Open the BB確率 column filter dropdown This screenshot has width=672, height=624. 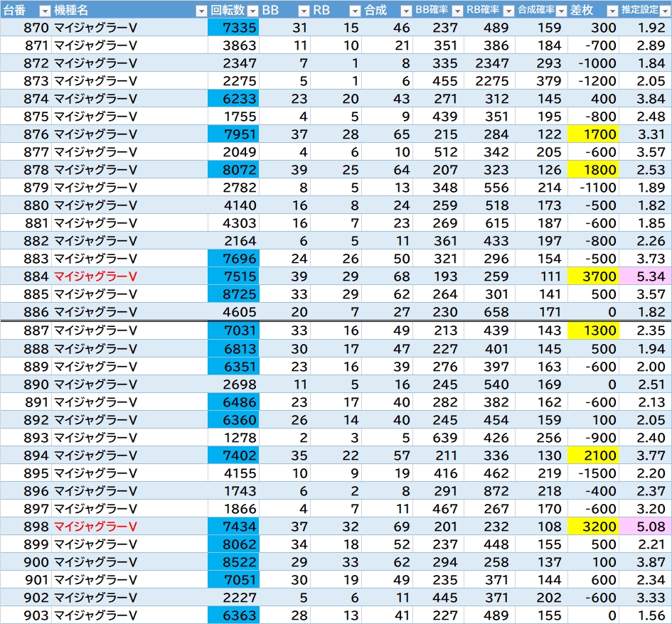457,11
